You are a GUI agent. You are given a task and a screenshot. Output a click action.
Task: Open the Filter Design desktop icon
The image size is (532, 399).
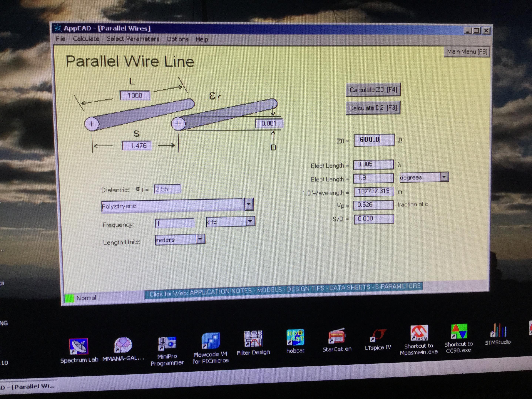(253, 343)
